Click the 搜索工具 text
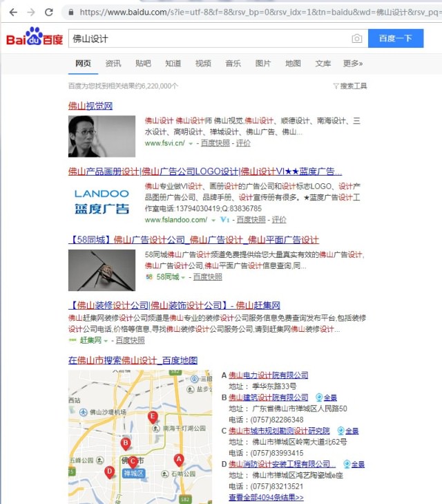The width and height of the screenshot is (442, 504). [x=354, y=86]
